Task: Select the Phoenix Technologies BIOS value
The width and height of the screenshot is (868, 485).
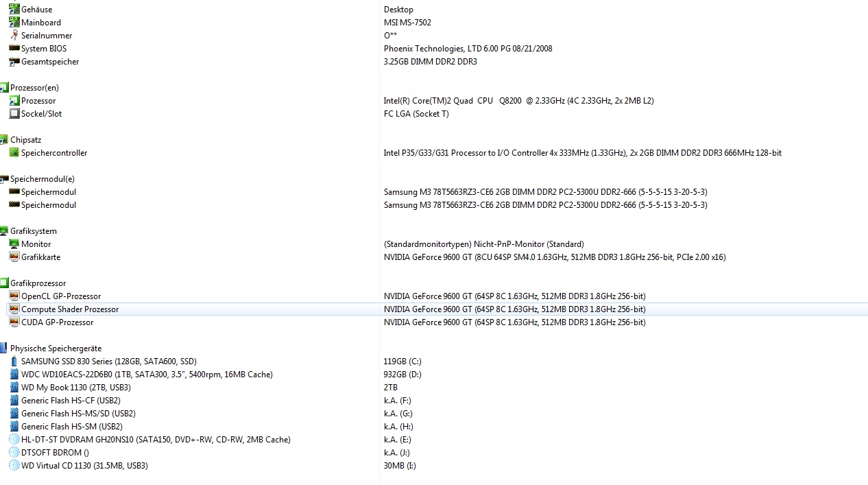Action: tap(468, 49)
